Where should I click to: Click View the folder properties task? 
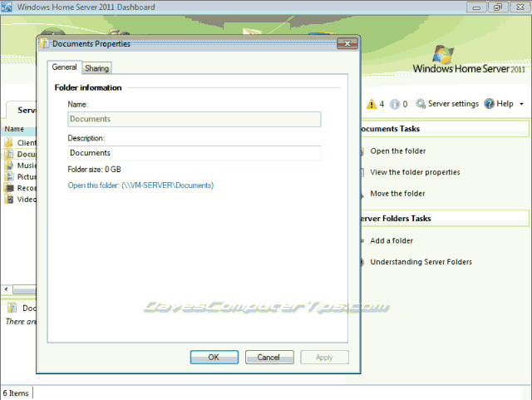[x=415, y=172]
